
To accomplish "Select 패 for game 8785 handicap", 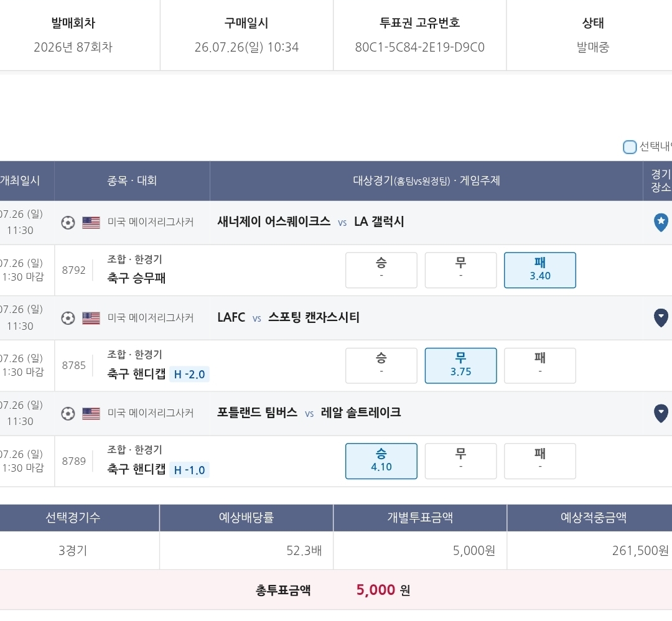I will (539, 366).
